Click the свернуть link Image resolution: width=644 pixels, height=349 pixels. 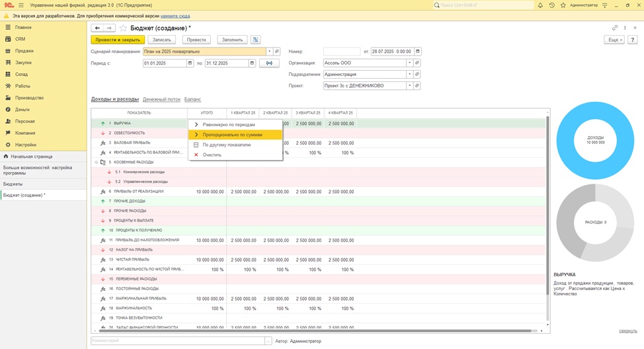(627, 330)
